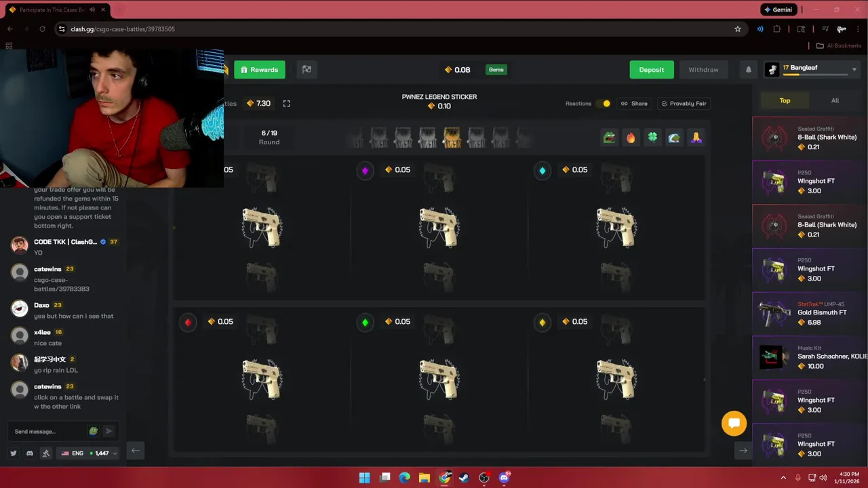Click the Send message input field
868x488 pixels.
(x=49, y=431)
